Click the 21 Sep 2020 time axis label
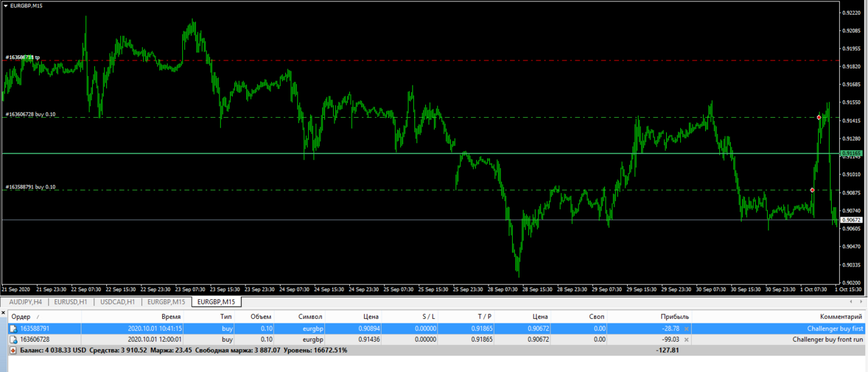This screenshot has height=372, width=868. tap(15, 289)
